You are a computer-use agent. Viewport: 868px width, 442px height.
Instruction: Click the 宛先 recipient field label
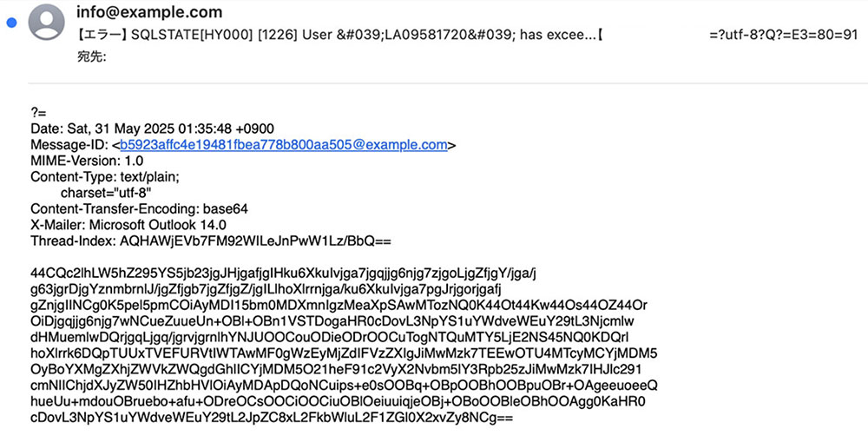pos(91,57)
